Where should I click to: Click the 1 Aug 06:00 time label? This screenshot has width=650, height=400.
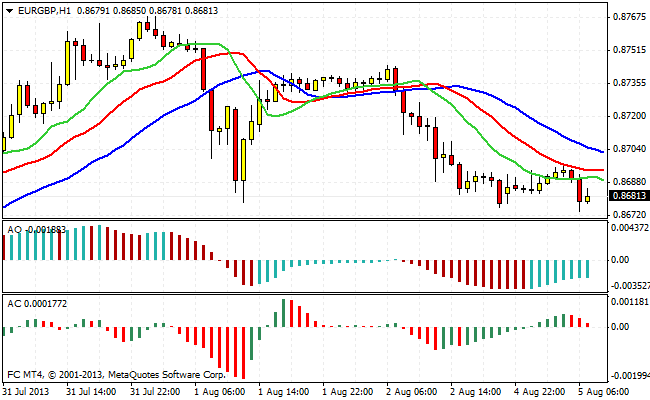coord(219,392)
